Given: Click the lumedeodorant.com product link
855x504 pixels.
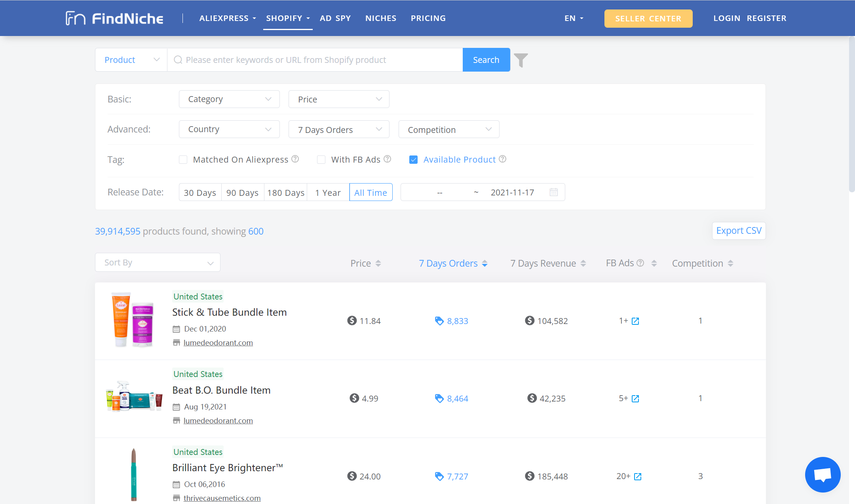Looking at the screenshot, I should click(x=218, y=343).
